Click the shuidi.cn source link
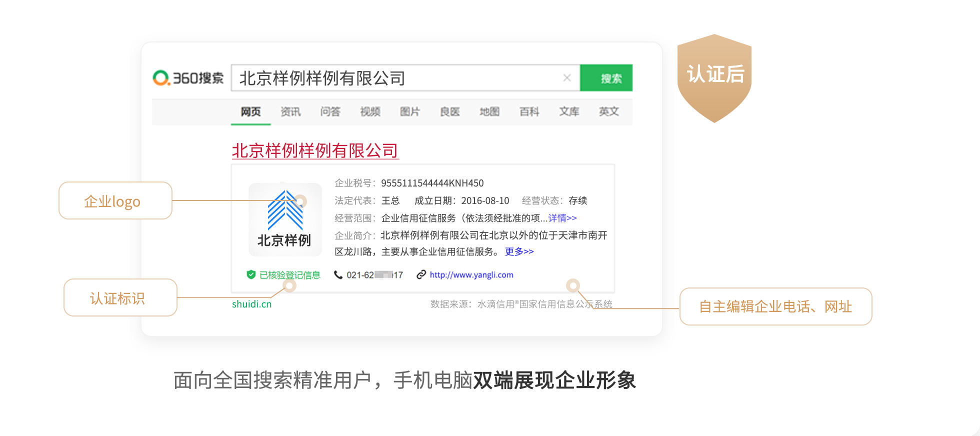The height and width of the screenshot is (436, 980). 251,304
